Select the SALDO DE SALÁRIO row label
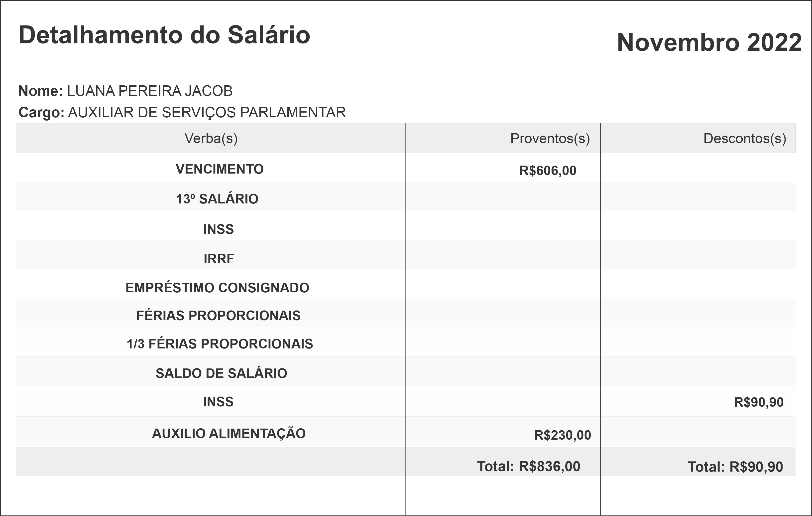Screen dimensions: 812x516 (221, 373)
